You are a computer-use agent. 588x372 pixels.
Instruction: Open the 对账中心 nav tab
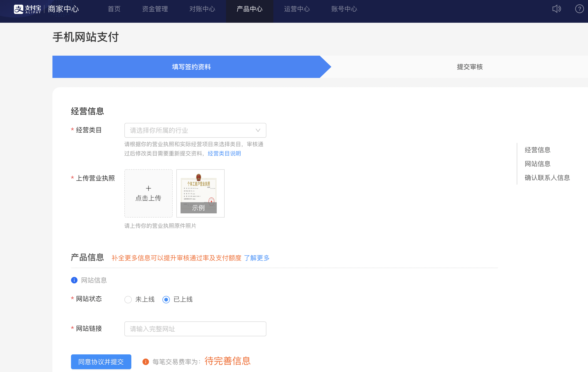click(202, 9)
